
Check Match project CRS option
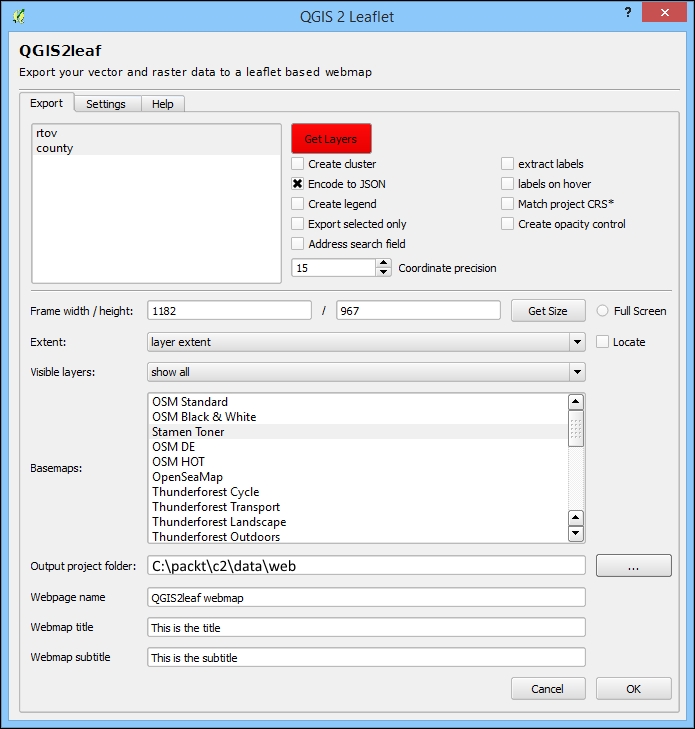507,204
